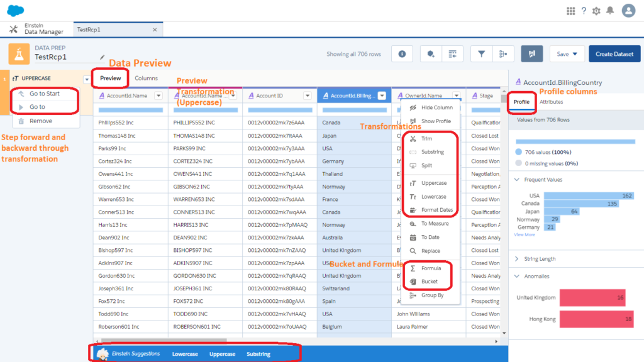Viewport: 644px width, 362px height.
Task: Click the Salesforce cloud logo
Action: (16, 10)
